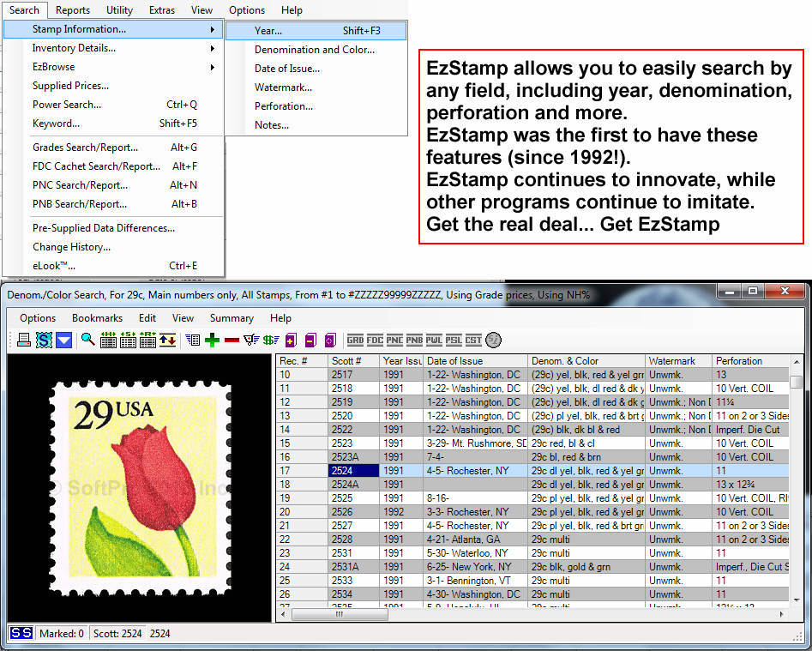
Task: Select Watermark from the submenu
Action: coord(283,87)
